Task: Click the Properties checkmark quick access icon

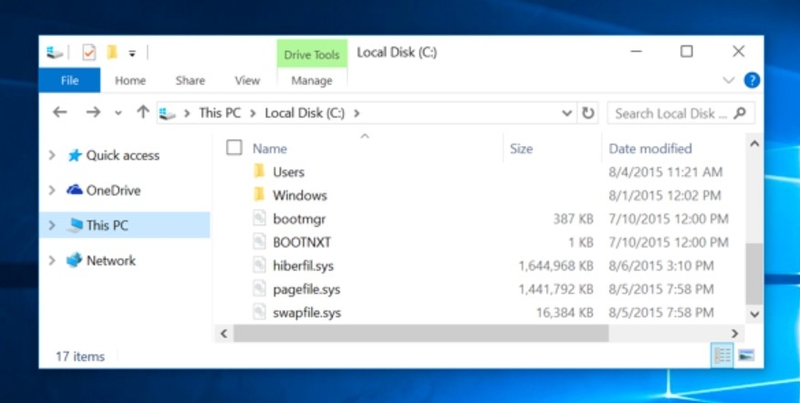Action: click(x=89, y=52)
